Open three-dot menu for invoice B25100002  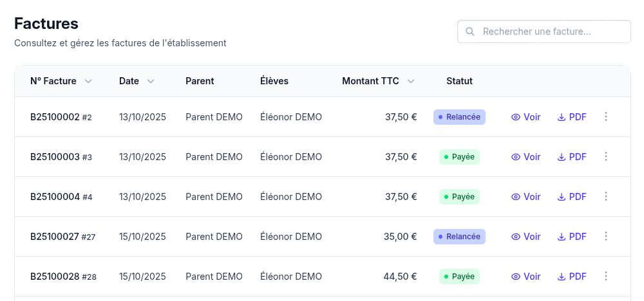[x=605, y=117]
